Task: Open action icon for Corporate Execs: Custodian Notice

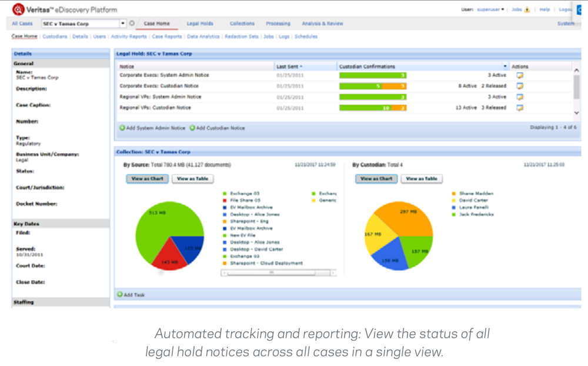Action: pos(520,86)
